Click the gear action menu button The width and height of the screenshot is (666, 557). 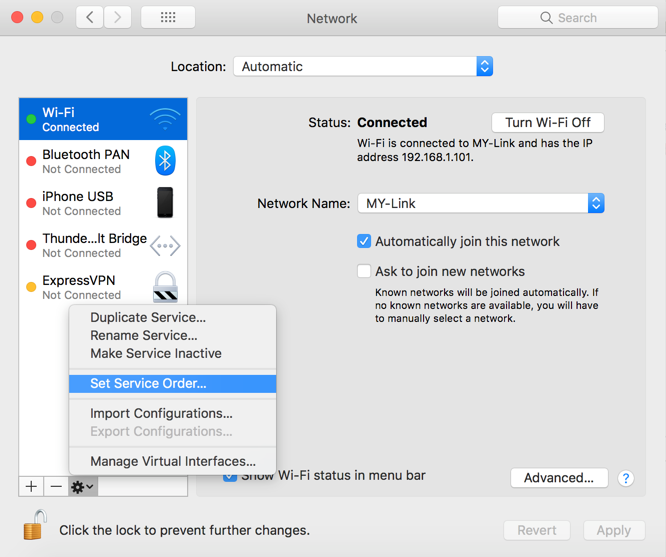pyautogui.click(x=83, y=486)
